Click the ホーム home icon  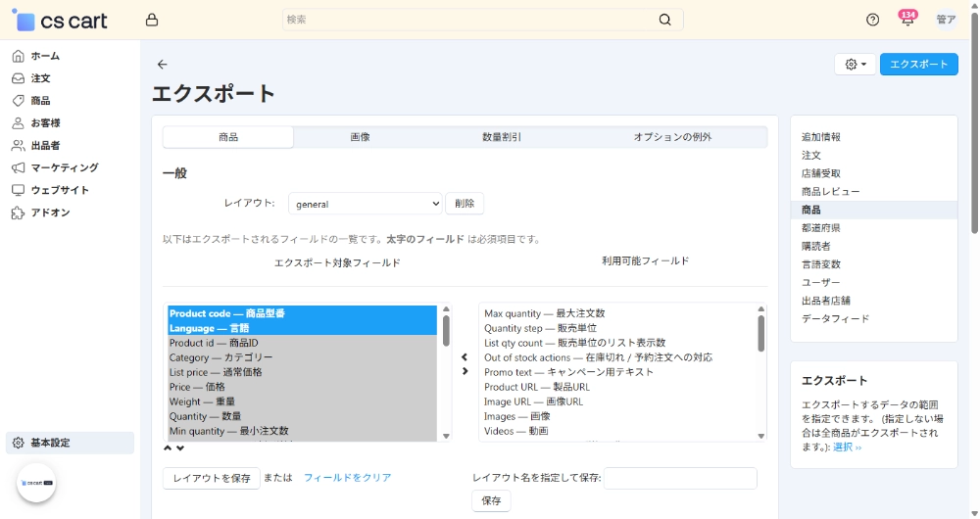pyautogui.click(x=18, y=56)
